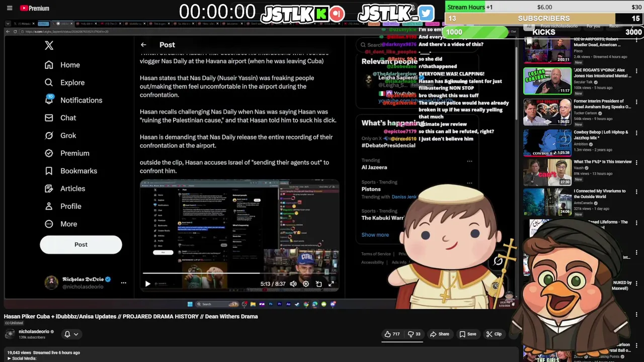This screenshot has width=644, height=362.
Task: Save the video to a playlist
Action: 467,334
